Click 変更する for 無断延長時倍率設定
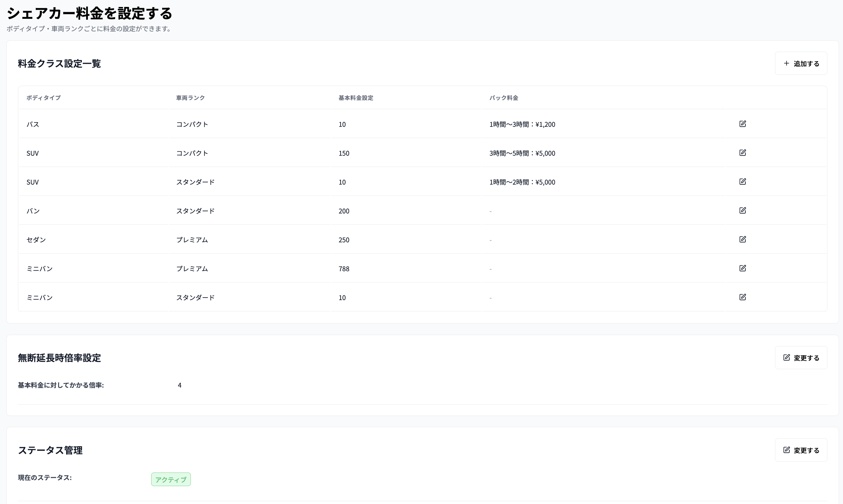This screenshot has width=843, height=504. (x=801, y=358)
